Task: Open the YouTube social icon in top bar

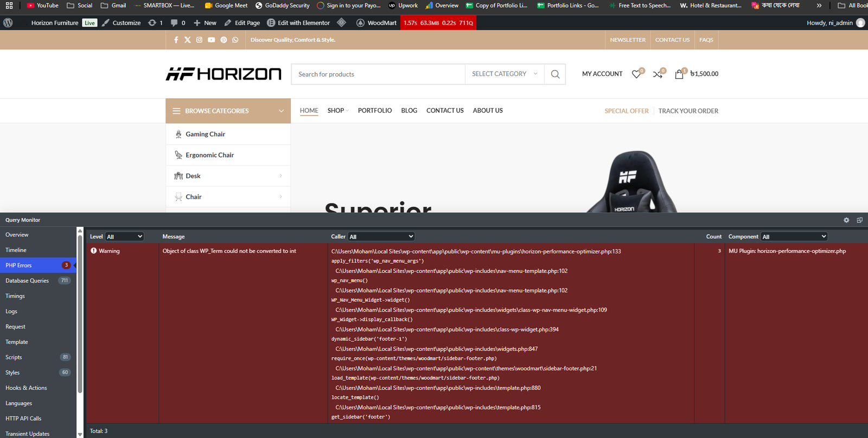Action: point(212,40)
